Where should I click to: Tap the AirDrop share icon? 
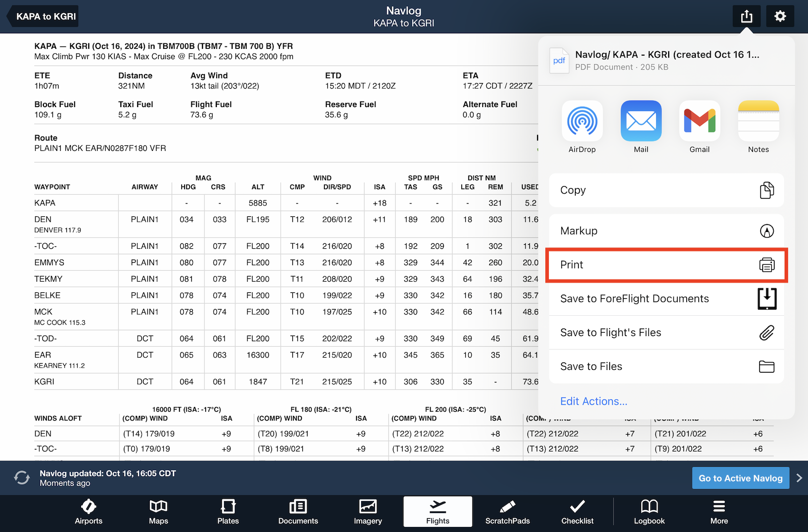582,121
